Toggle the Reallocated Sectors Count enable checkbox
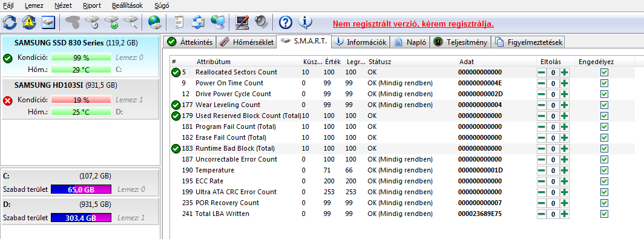 pyautogui.click(x=604, y=72)
